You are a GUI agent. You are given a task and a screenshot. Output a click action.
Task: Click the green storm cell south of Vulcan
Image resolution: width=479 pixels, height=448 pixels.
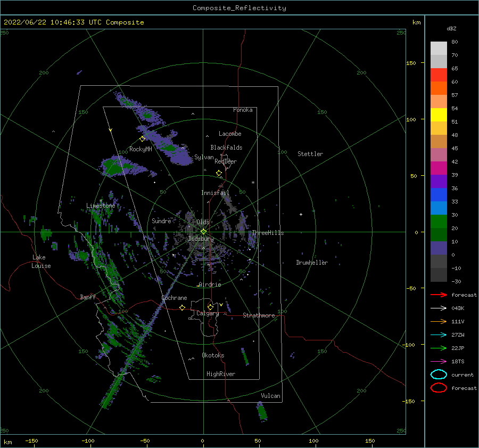pyautogui.click(x=262, y=411)
